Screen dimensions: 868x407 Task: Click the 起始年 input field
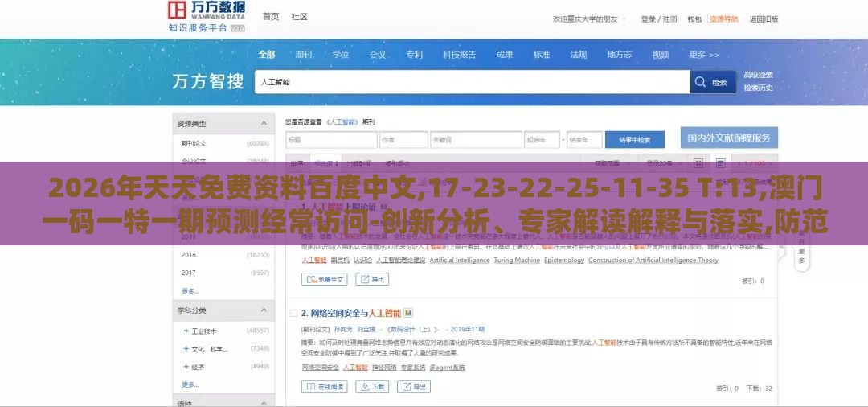click(x=542, y=139)
